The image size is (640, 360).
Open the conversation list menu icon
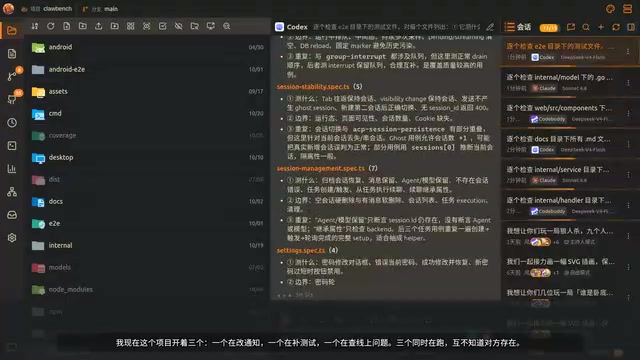coord(509,27)
